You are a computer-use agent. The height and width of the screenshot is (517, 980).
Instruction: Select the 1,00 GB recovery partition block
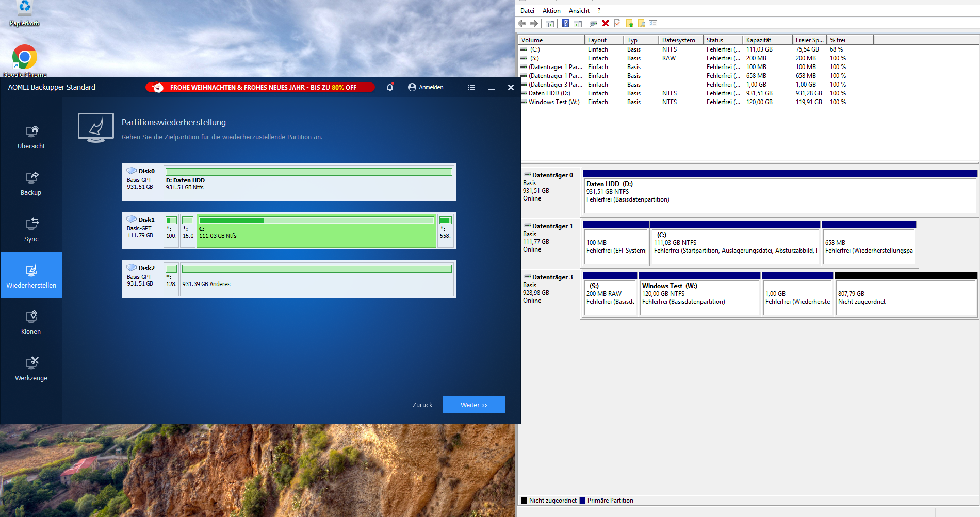[797, 294]
